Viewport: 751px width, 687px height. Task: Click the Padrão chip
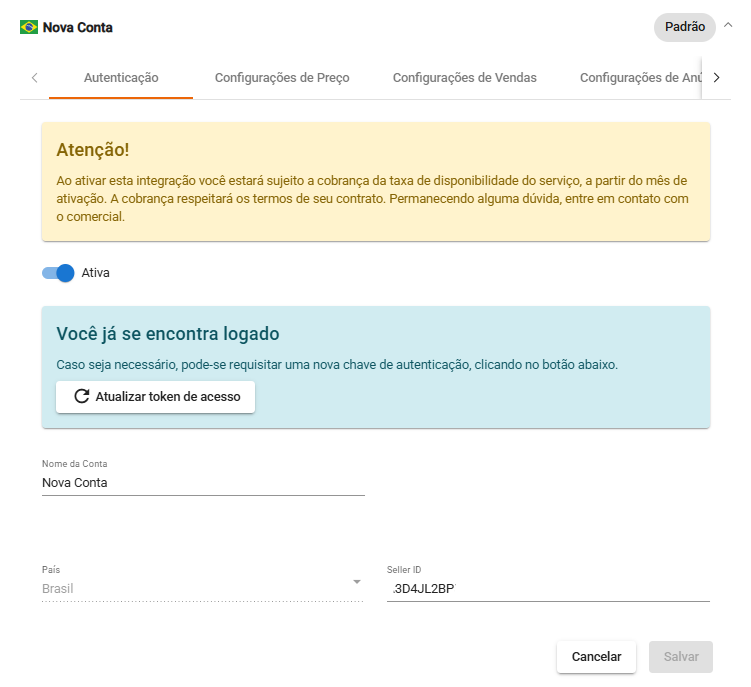(x=685, y=27)
